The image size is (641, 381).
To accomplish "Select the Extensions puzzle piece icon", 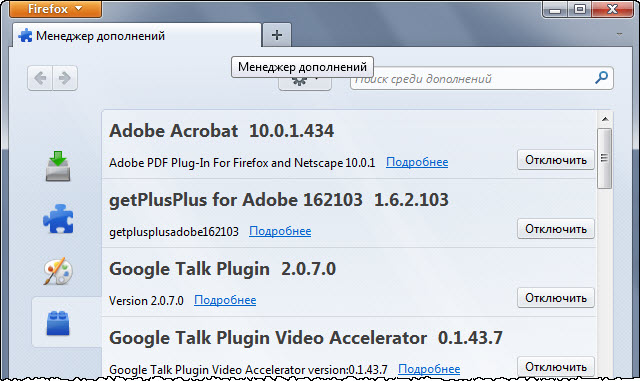I will tap(58, 219).
